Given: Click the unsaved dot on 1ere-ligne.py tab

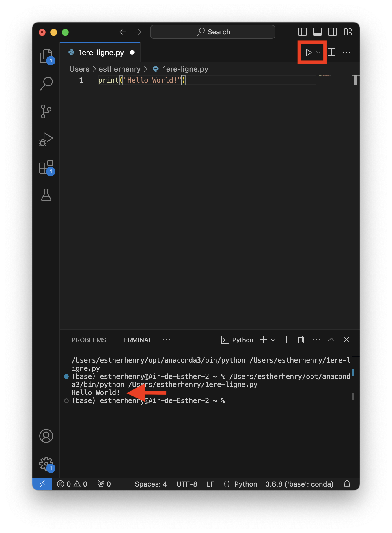Looking at the screenshot, I should pyautogui.click(x=132, y=52).
